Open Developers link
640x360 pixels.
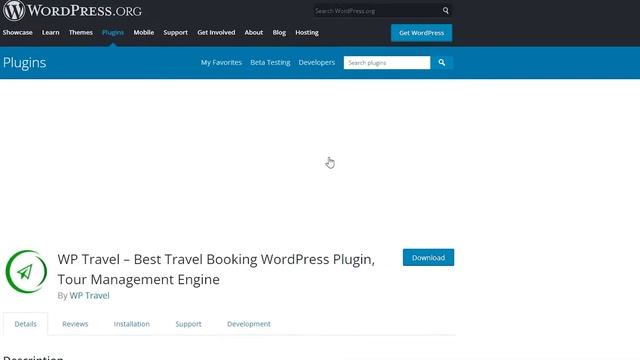317,62
